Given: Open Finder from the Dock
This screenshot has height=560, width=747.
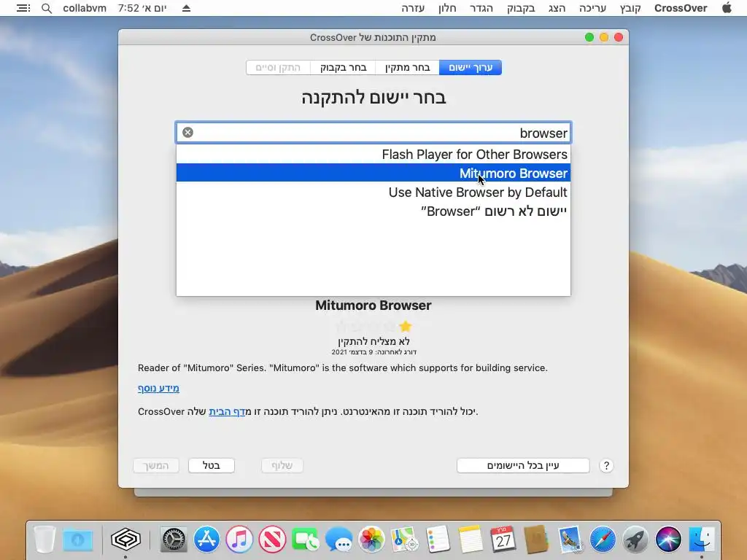Looking at the screenshot, I should point(702,540).
